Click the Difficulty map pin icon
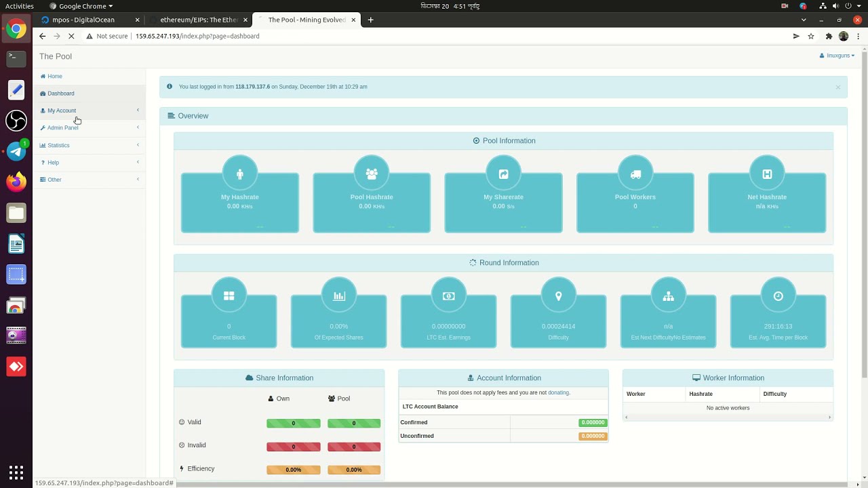The image size is (868, 488). [559, 296]
